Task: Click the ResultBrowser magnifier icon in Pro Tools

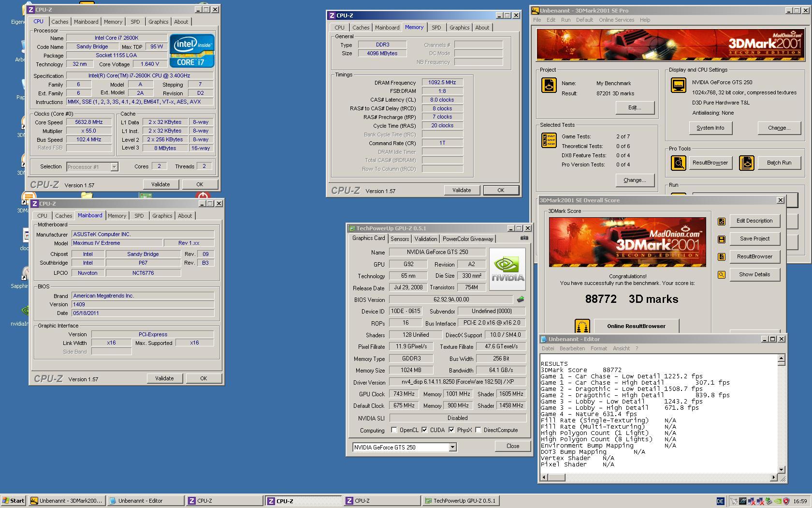Action: click(679, 163)
